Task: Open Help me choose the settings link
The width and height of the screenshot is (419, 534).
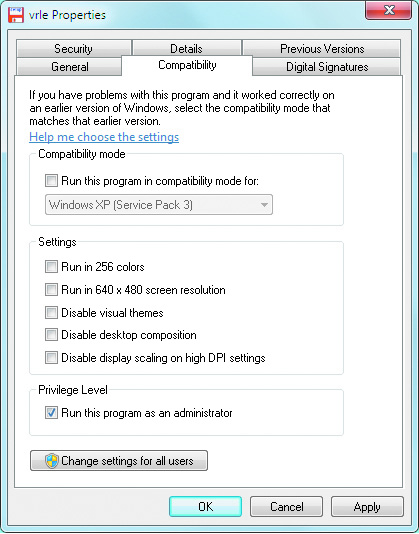Action: click(x=104, y=137)
